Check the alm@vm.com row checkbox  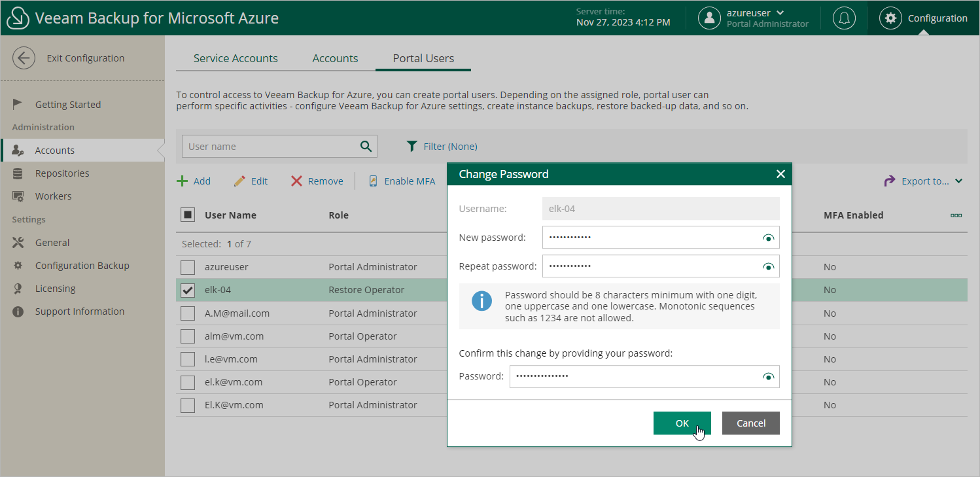point(188,336)
